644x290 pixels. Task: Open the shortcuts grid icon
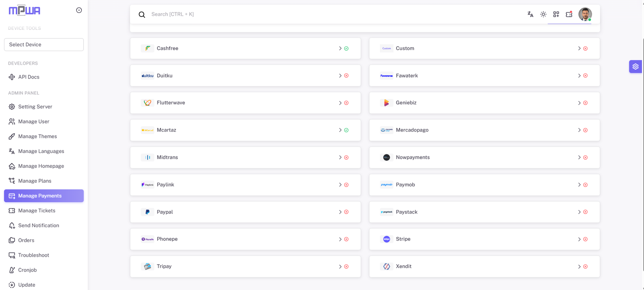(x=556, y=14)
